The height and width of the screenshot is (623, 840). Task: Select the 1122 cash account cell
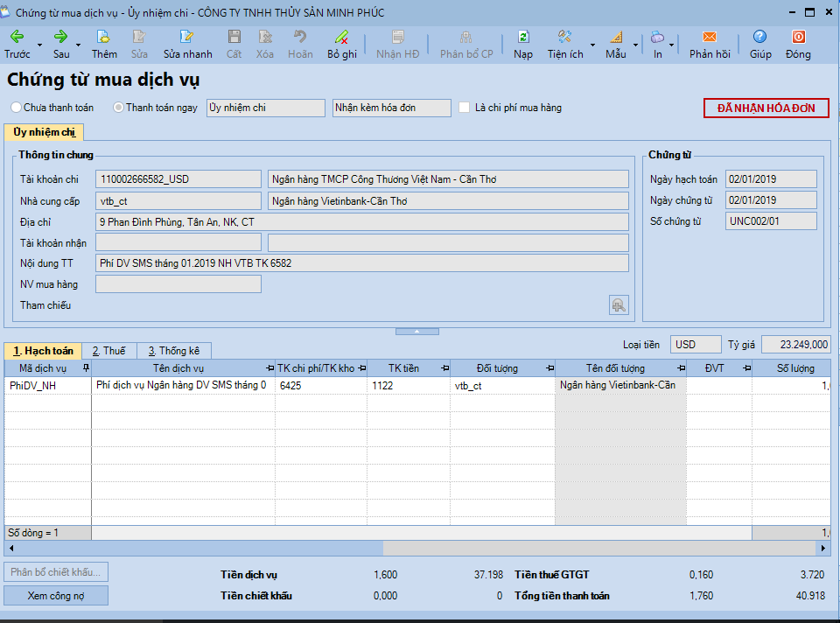[x=409, y=386]
